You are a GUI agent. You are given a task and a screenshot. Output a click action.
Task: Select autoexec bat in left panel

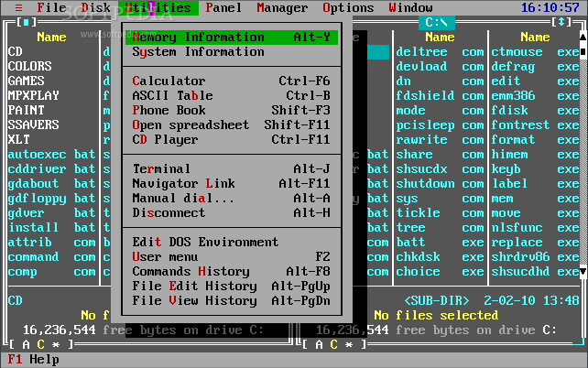click(52, 155)
